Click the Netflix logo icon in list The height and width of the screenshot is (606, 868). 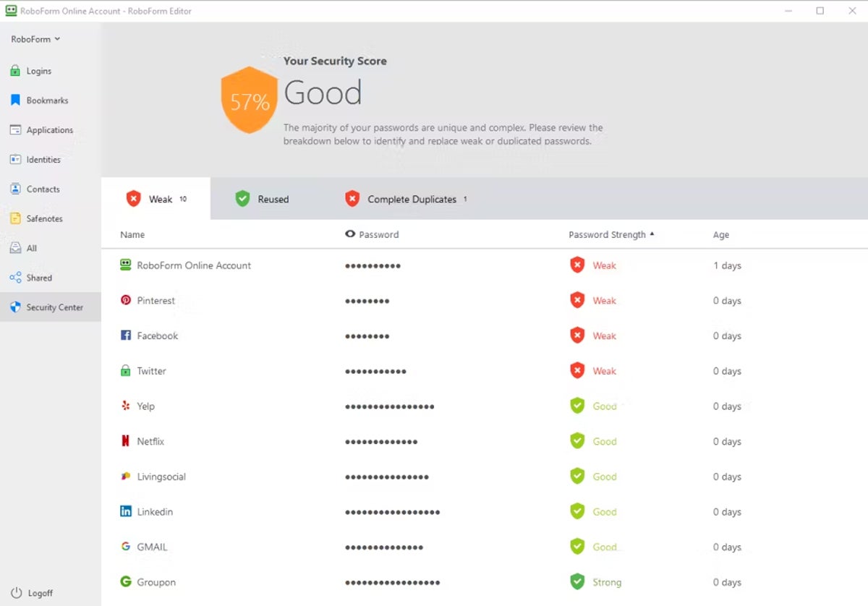[126, 441]
